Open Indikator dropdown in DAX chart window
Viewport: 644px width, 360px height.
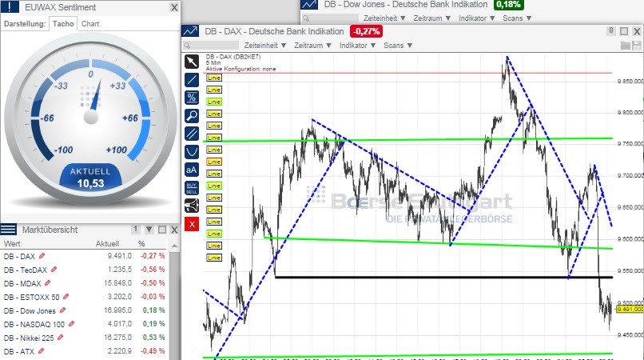(x=357, y=46)
